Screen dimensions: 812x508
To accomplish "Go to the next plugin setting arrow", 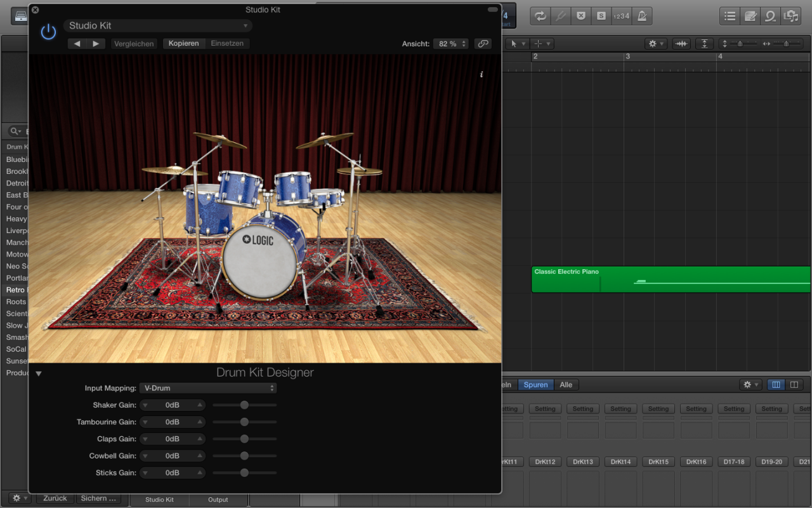I will click(x=96, y=44).
